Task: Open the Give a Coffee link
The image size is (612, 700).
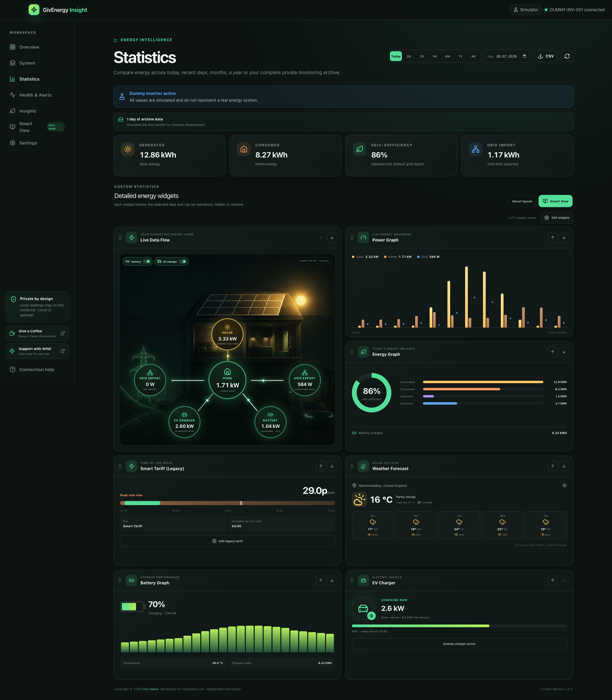Action: (x=37, y=333)
